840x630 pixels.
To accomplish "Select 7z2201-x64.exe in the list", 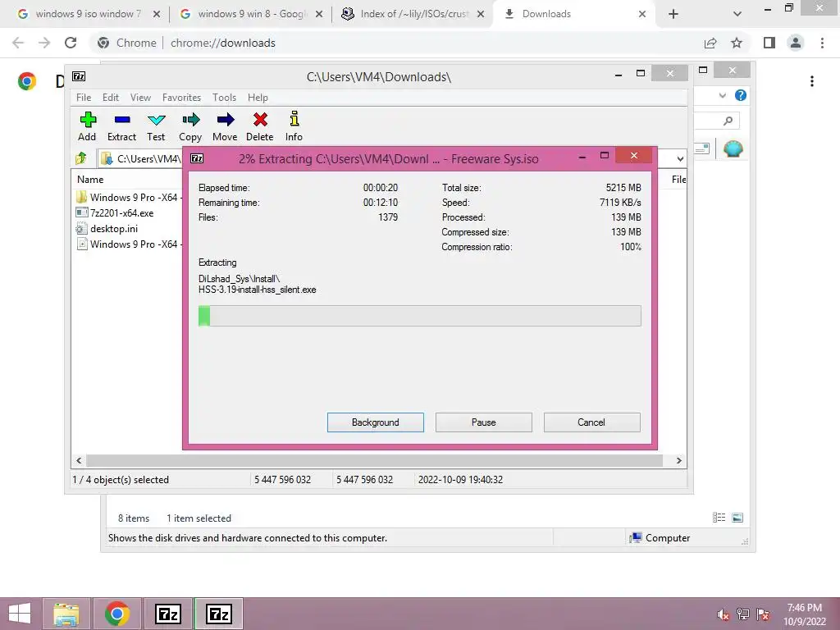I will tap(121, 212).
